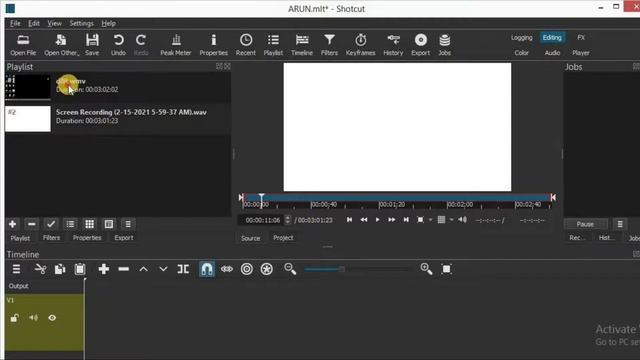Play the video

pyautogui.click(x=378, y=220)
